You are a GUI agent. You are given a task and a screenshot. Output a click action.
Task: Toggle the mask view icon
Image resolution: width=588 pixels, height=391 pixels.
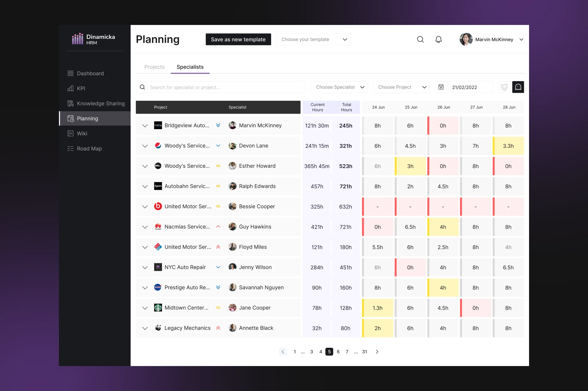pos(504,87)
